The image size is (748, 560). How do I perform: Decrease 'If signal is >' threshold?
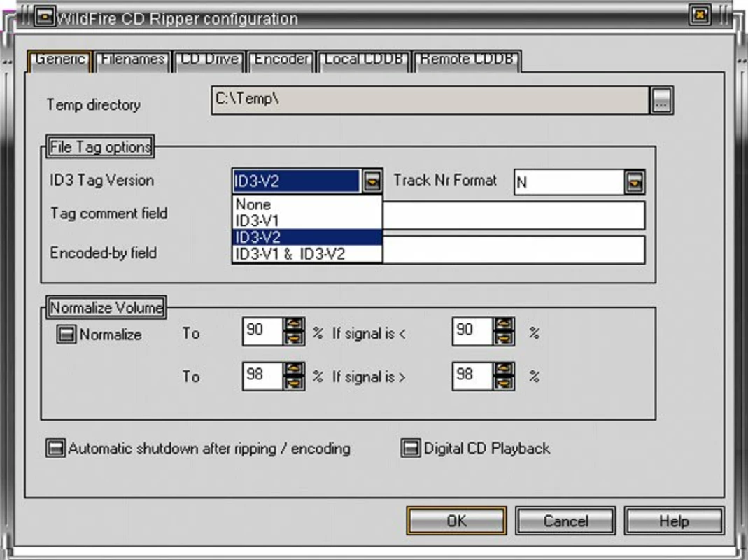[x=504, y=384]
